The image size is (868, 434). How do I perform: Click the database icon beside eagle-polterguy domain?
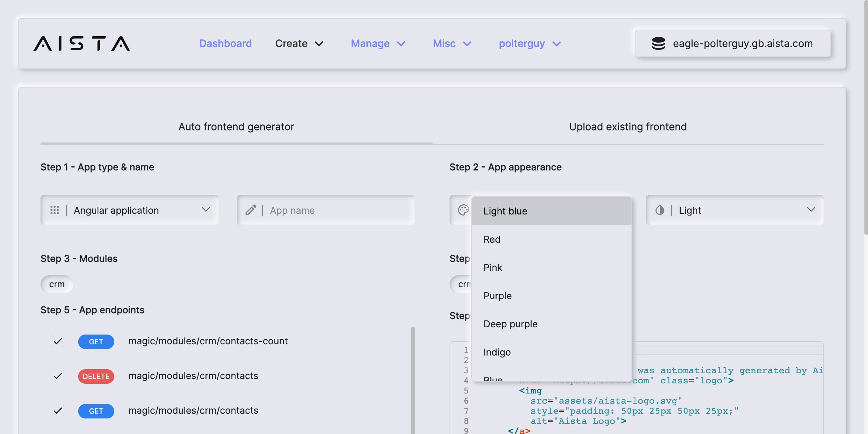tap(658, 43)
